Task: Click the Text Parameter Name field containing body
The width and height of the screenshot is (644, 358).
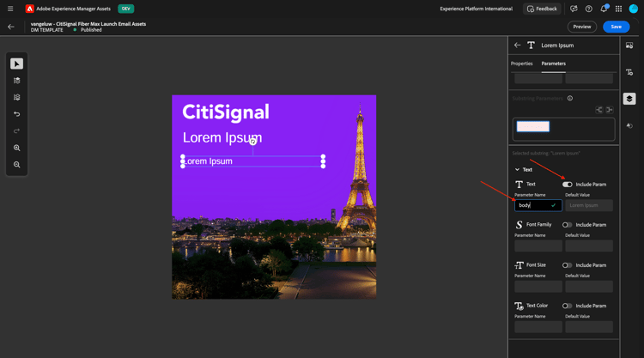Action: [x=538, y=205]
